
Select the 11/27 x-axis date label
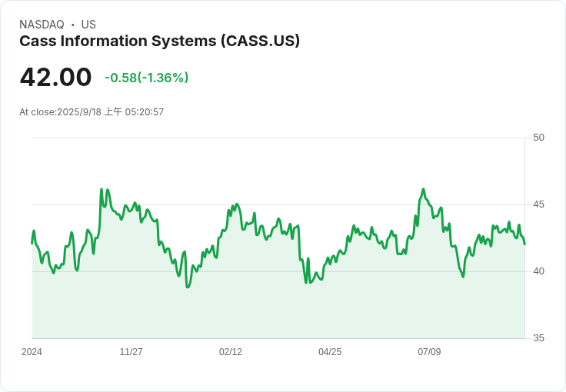[x=131, y=352]
